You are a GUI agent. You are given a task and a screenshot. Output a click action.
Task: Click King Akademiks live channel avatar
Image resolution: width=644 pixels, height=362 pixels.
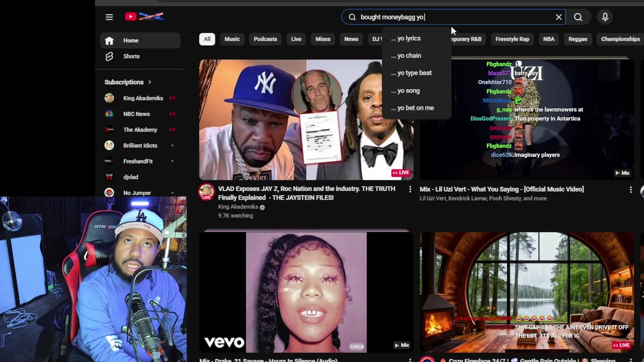tap(206, 192)
